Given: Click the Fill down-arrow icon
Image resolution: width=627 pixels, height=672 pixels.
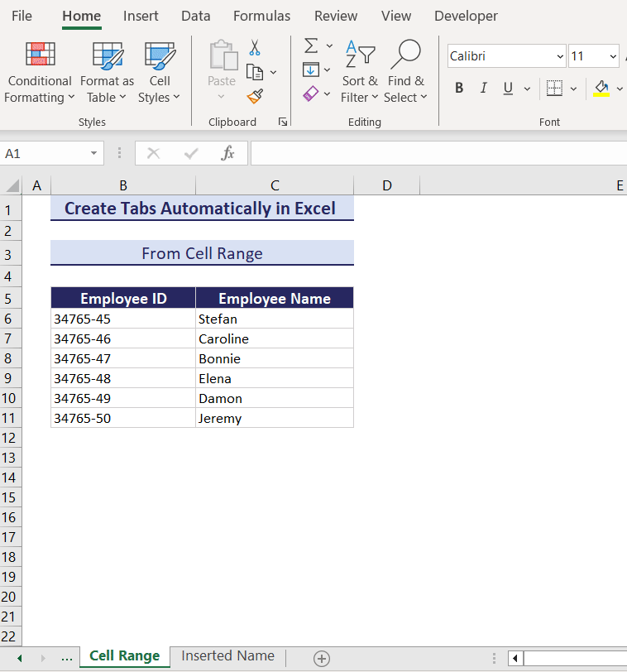Looking at the screenshot, I should 311,70.
